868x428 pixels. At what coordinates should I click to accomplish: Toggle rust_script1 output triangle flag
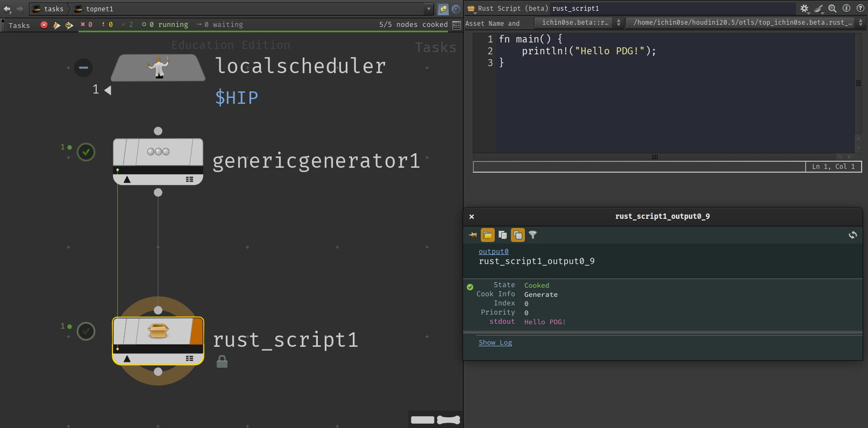(x=127, y=359)
